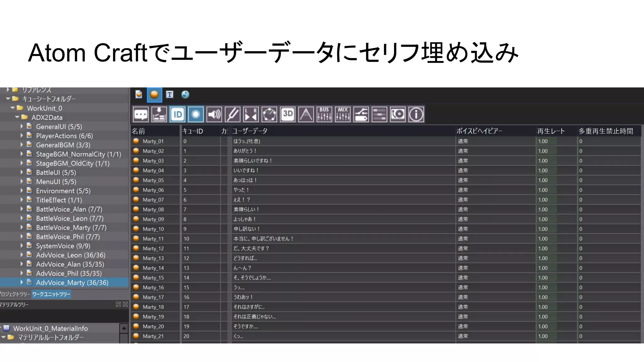Select the Marty_05 cue row name
This screenshot has height=362, width=644.
point(153,180)
